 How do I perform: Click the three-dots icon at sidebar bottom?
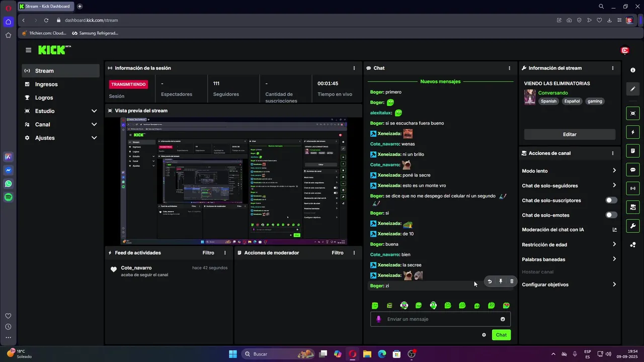8,338
